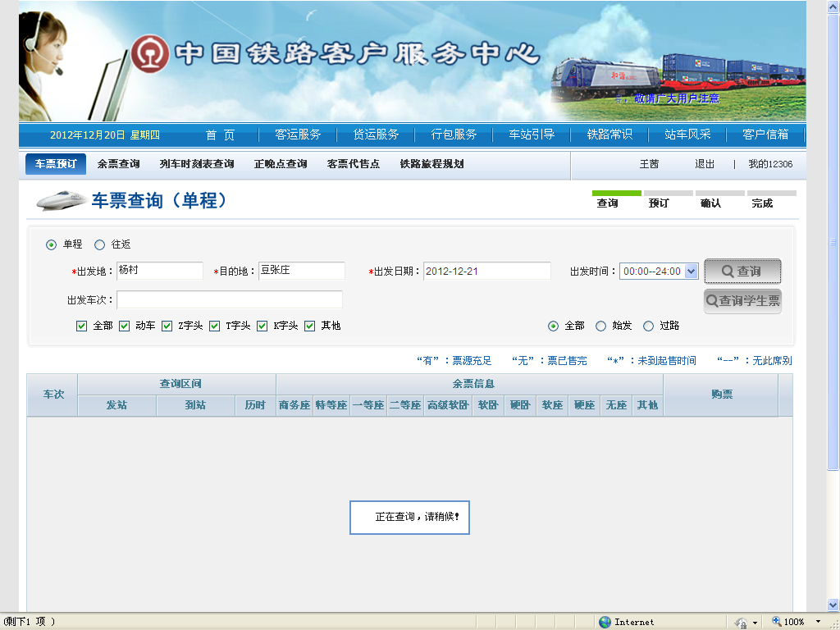This screenshot has height=630, width=840.
Task: Switch to the 车票预订 tab
Action: point(56,164)
